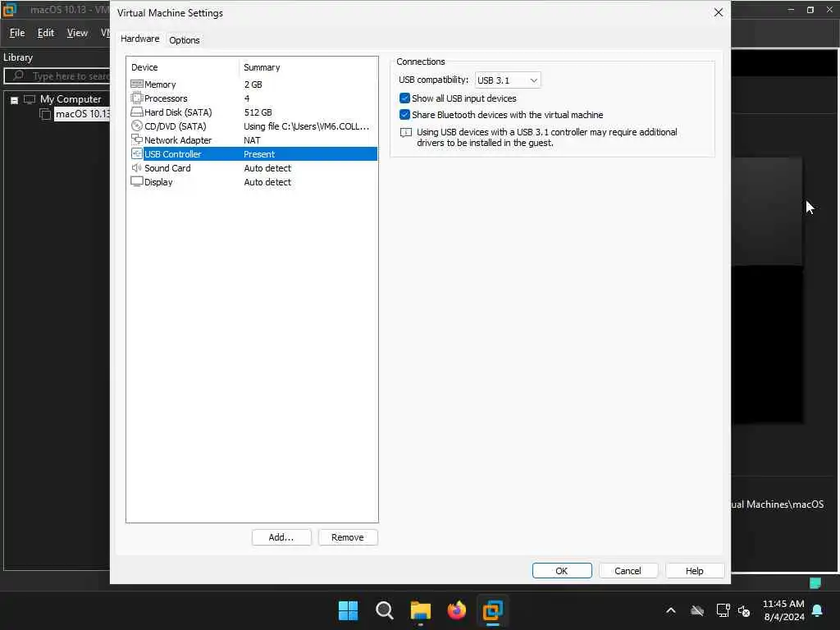
Task: Switch to the Hardware tab
Action: (139, 39)
